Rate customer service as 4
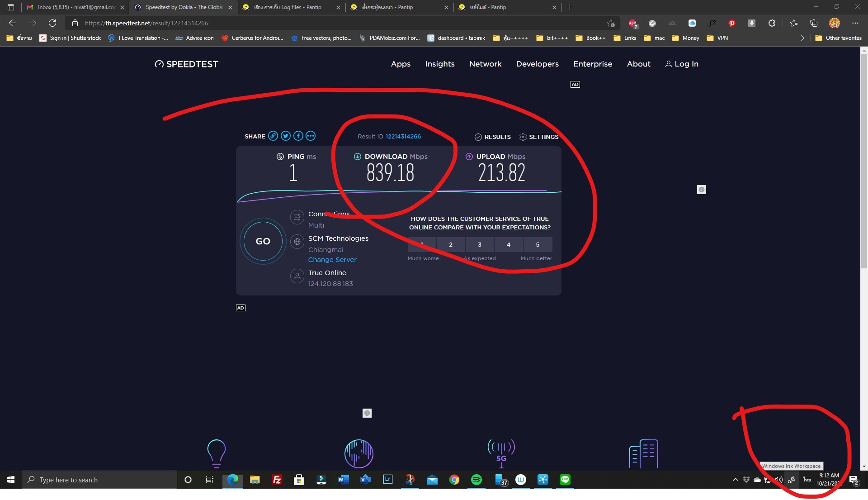This screenshot has width=868, height=500. coord(509,244)
